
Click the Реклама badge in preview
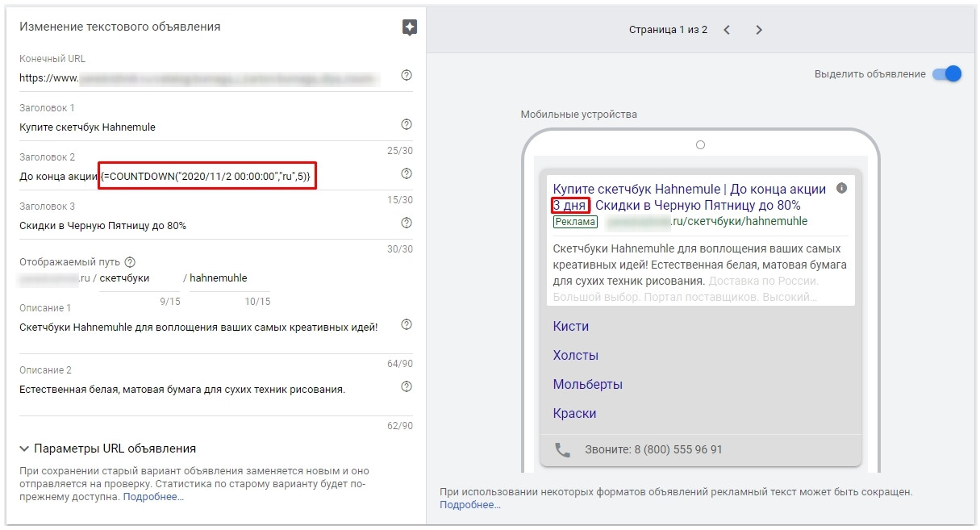click(x=575, y=222)
